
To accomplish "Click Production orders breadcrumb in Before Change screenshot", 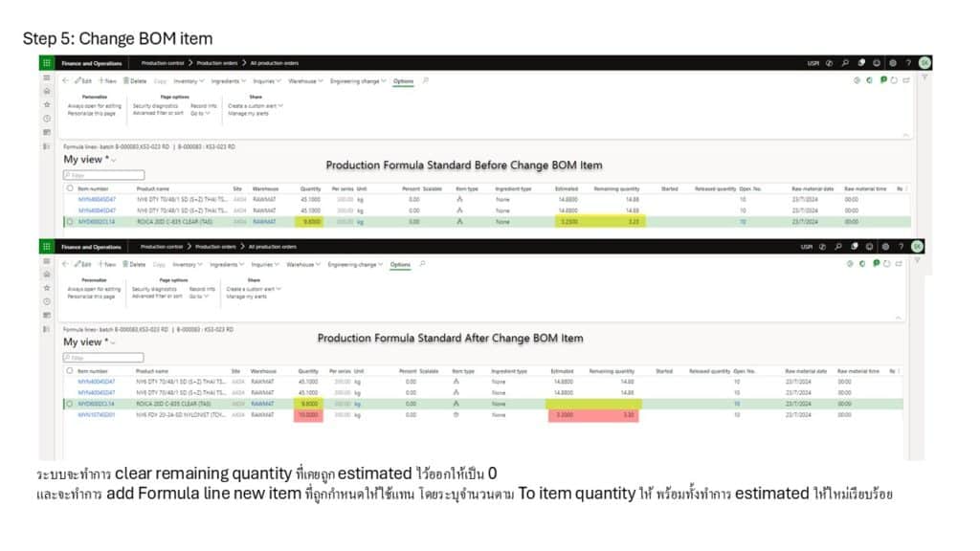I will 217,63.
